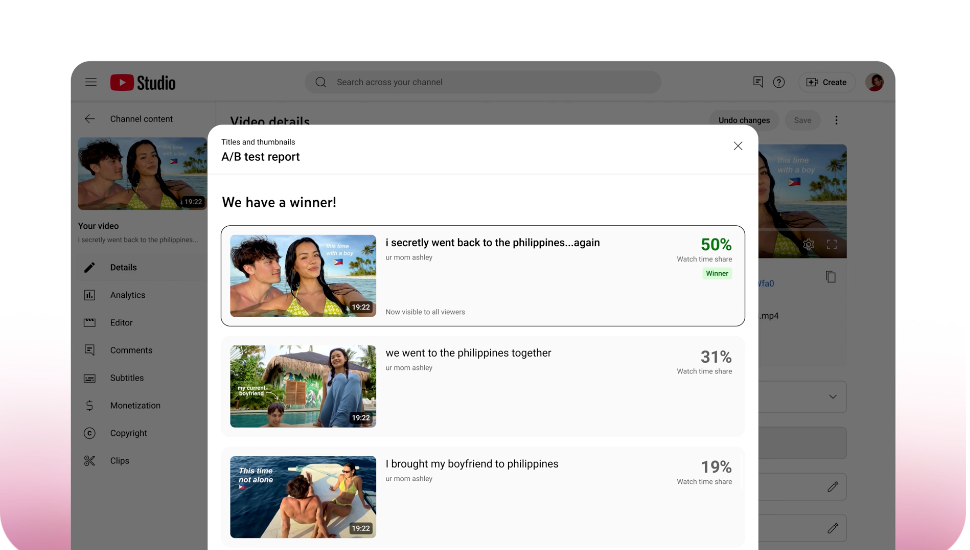
Task: Click the green Winner badge
Action: pyautogui.click(x=717, y=273)
